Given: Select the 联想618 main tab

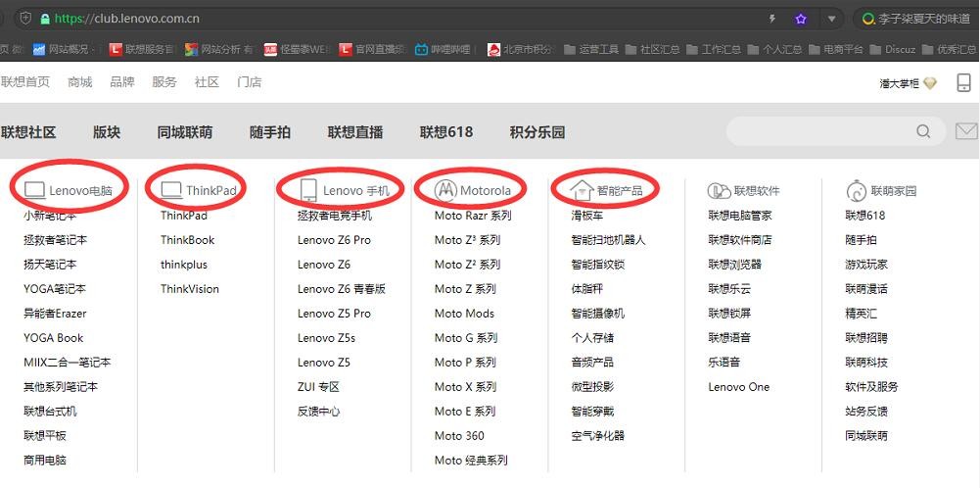Looking at the screenshot, I should coord(446,132).
